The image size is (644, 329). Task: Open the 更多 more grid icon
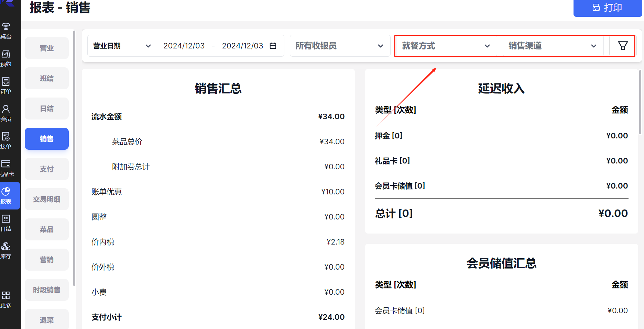(6, 300)
